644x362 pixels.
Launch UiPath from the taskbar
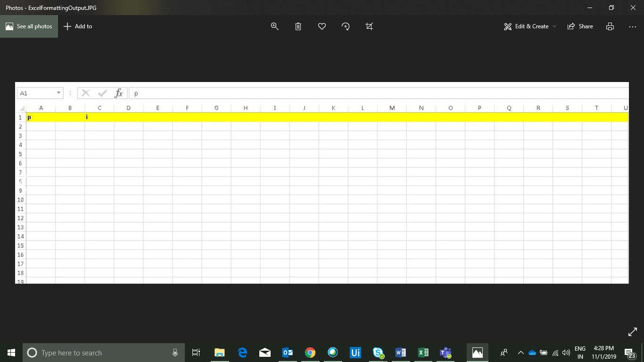coord(355,353)
